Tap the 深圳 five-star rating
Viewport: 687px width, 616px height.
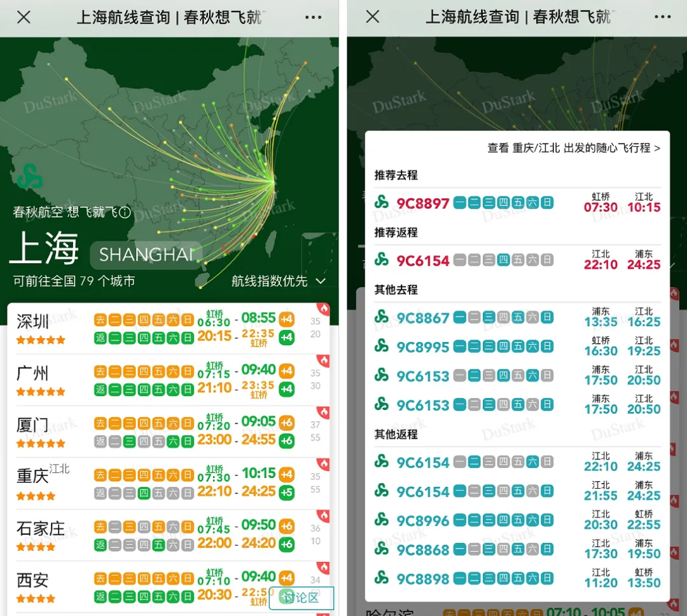[41, 339]
